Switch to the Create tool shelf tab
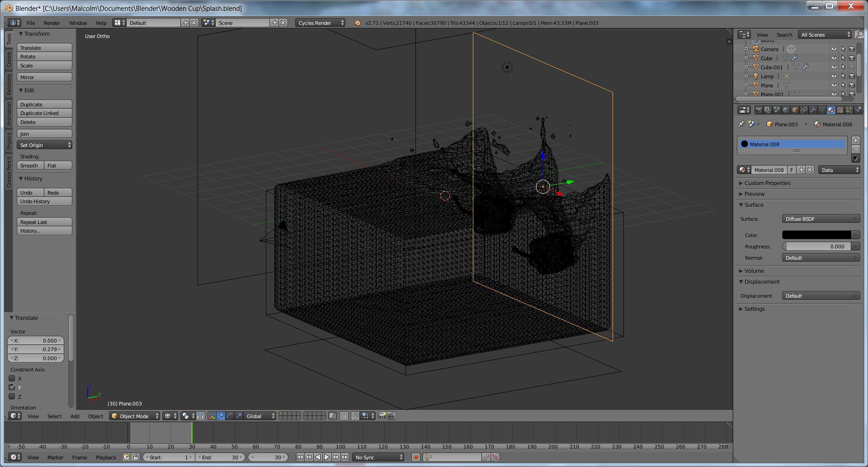Image resolution: width=868 pixels, height=467 pixels. point(9,60)
